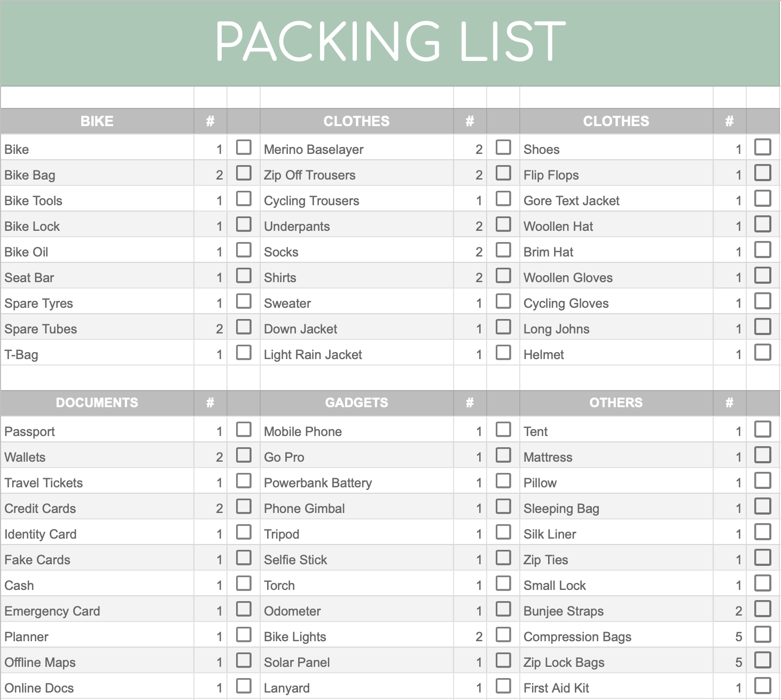Check the Bike Bag checkbox

click(x=244, y=173)
